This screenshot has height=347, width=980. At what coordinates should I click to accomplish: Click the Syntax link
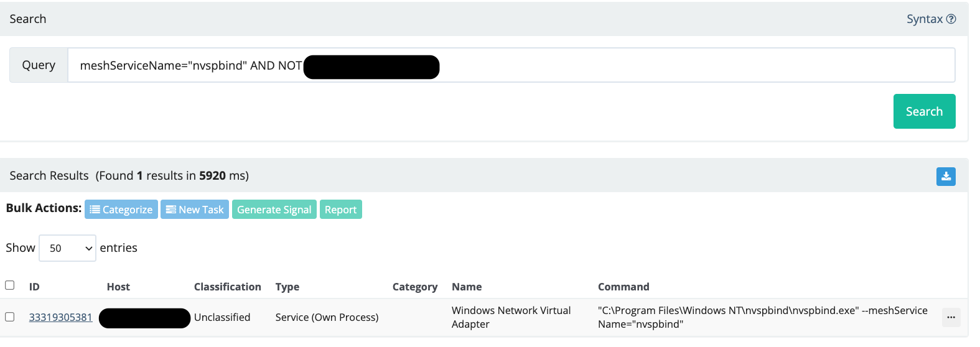[925, 19]
